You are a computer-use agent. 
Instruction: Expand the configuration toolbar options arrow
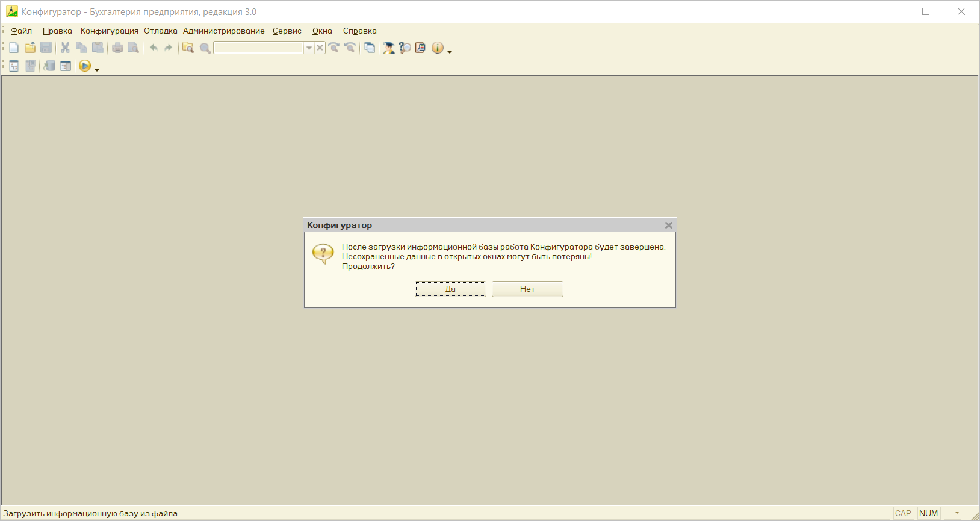point(97,70)
